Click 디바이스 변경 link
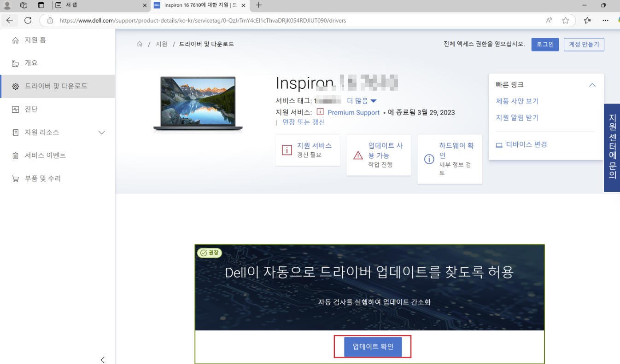The height and width of the screenshot is (364, 620). pyautogui.click(x=526, y=144)
